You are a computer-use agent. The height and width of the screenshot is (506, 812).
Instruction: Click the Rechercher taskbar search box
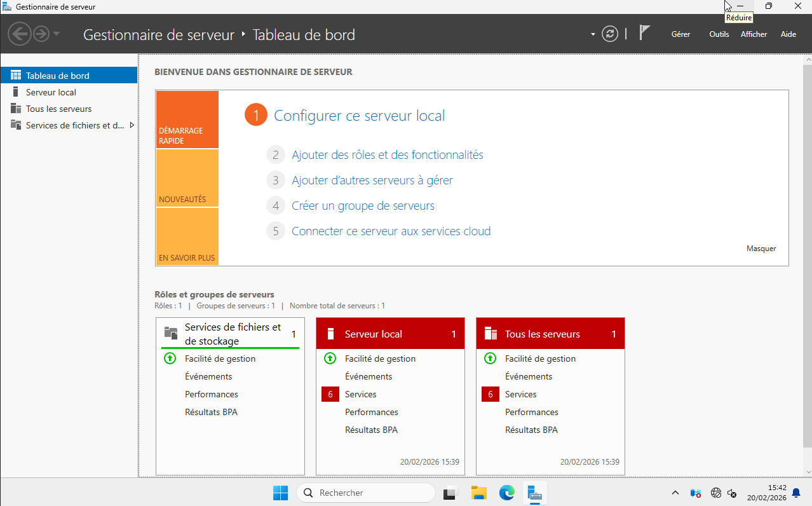tap(365, 493)
